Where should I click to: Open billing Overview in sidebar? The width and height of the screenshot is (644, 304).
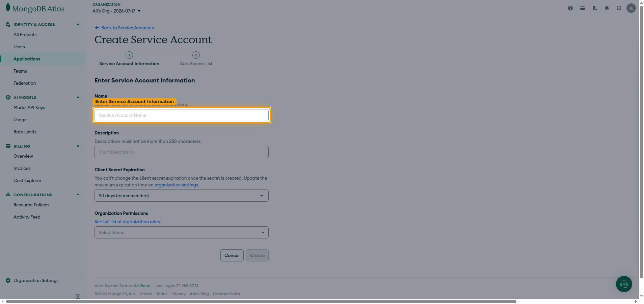pyautogui.click(x=23, y=156)
